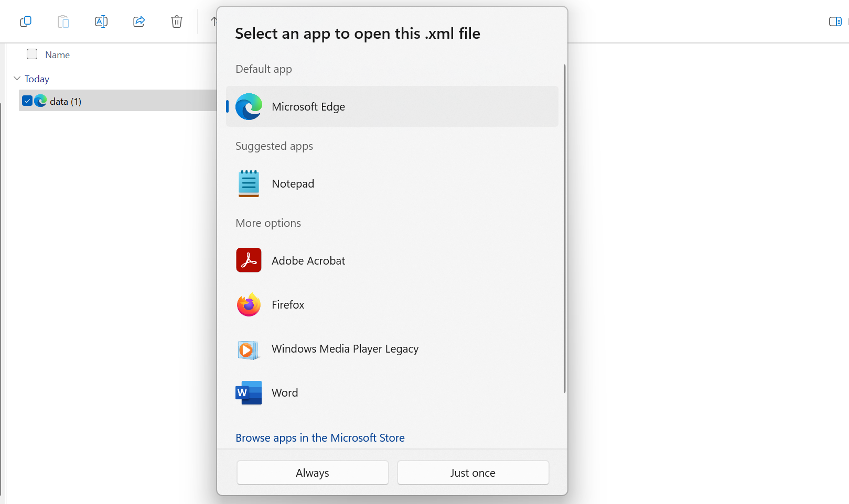Click the Share icon in toolbar
The image size is (849, 504).
(x=139, y=21)
